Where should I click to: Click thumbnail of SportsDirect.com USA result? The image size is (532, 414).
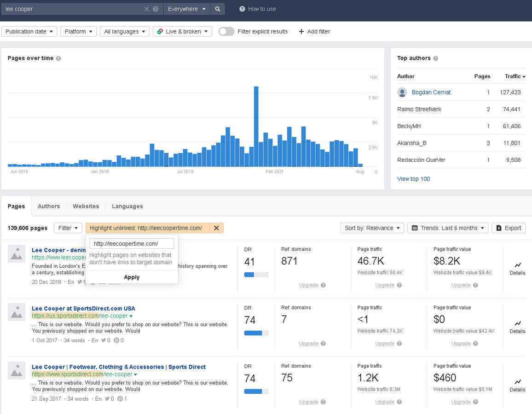(17, 312)
